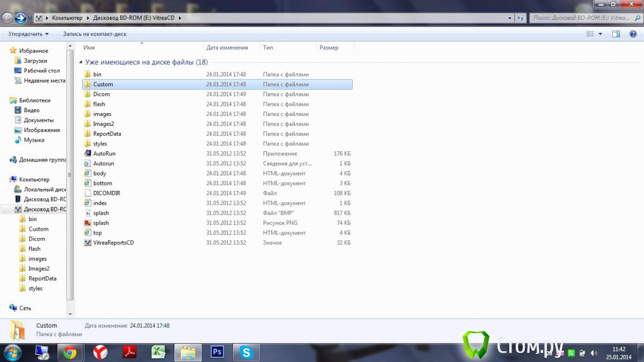
Task: Select the splash PNG image file
Action: pyautogui.click(x=100, y=223)
